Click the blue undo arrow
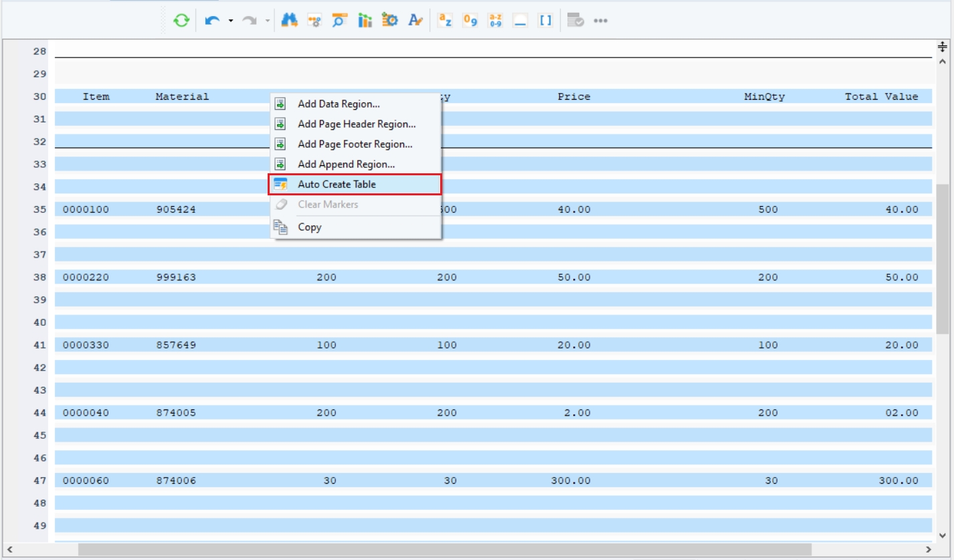This screenshot has height=560, width=954. [213, 21]
